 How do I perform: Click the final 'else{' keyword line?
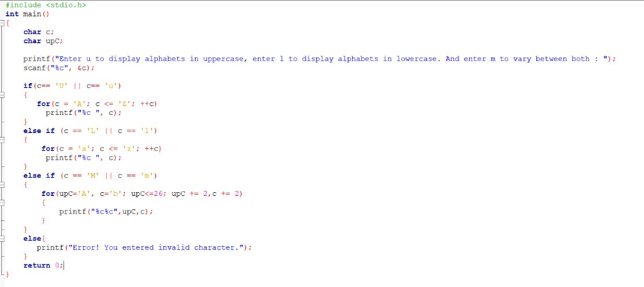coord(34,238)
